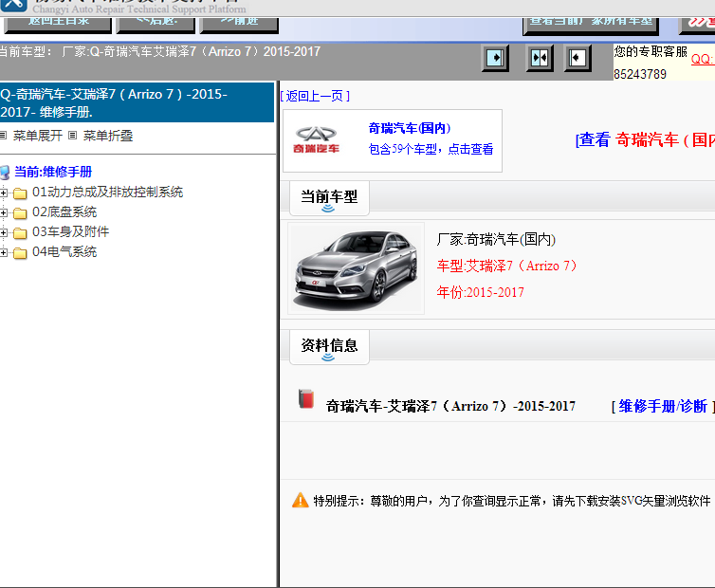Click the 返回主目录 button
The height and width of the screenshot is (588, 715).
pyautogui.click(x=58, y=25)
